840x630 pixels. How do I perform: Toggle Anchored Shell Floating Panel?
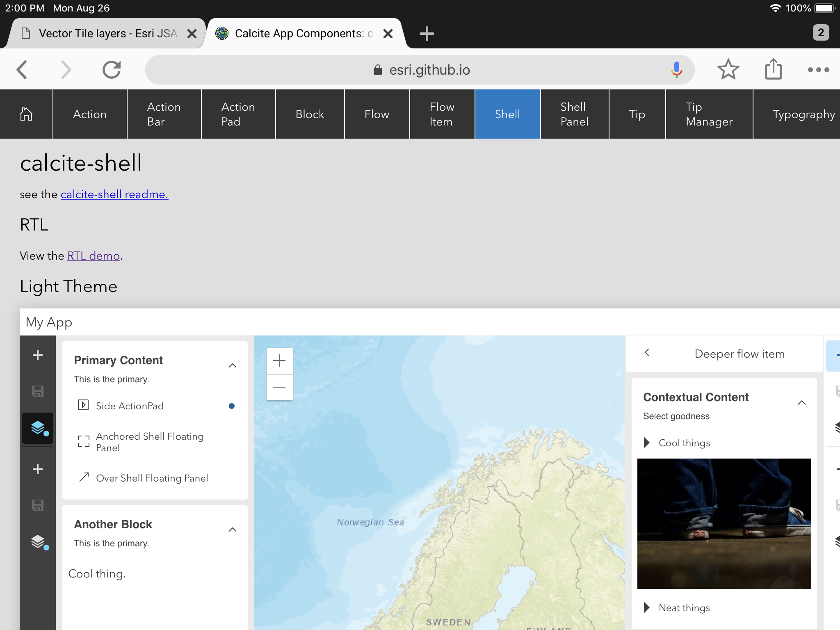click(x=155, y=442)
